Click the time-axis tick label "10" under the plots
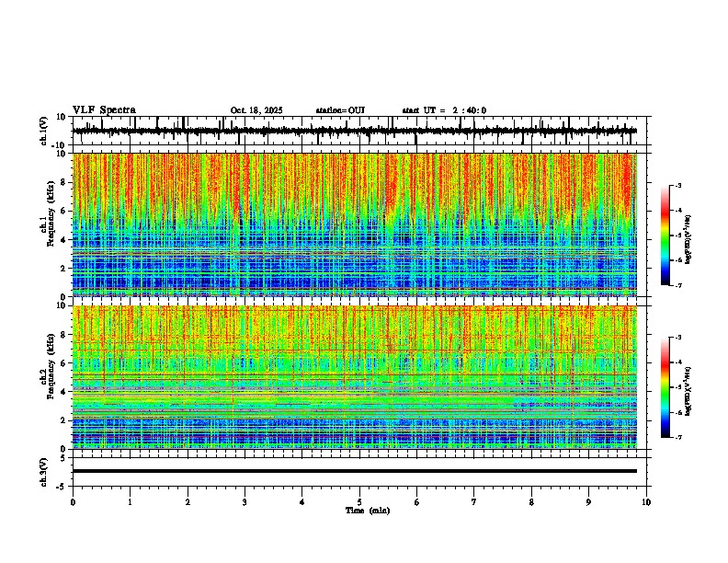 646,502
